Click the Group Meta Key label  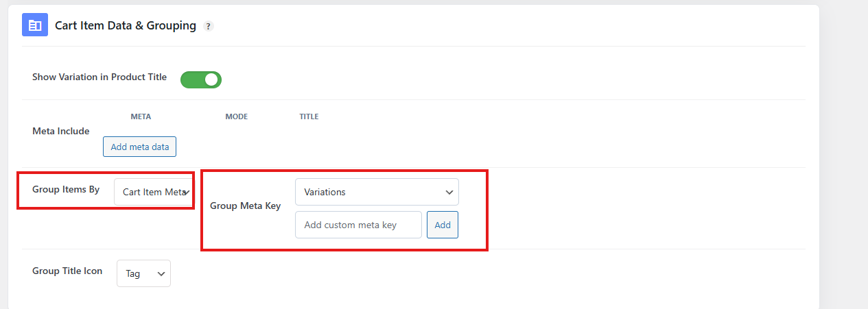[x=245, y=206]
